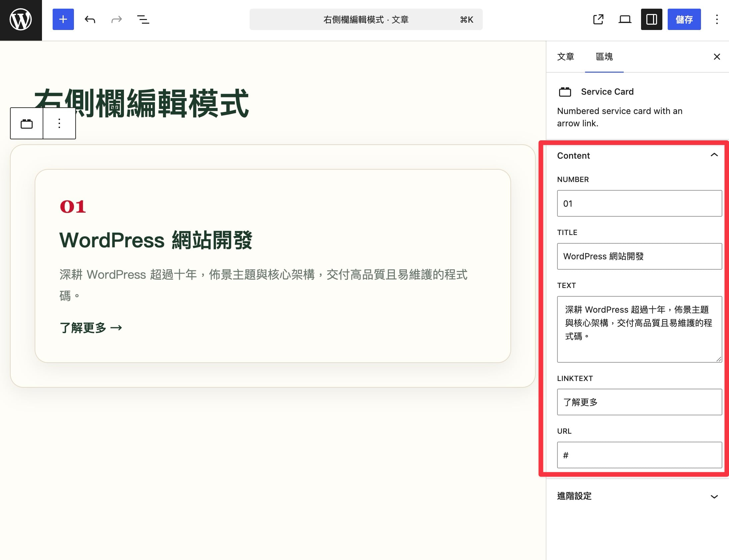Open the block toolbar options menu
The width and height of the screenshot is (729, 560).
click(59, 123)
